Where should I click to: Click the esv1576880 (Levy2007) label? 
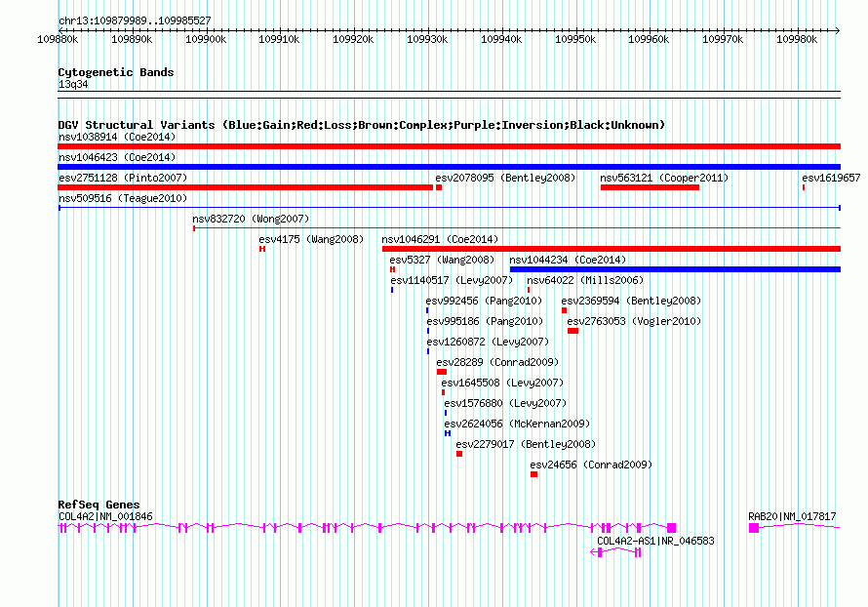tap(505, 403)
